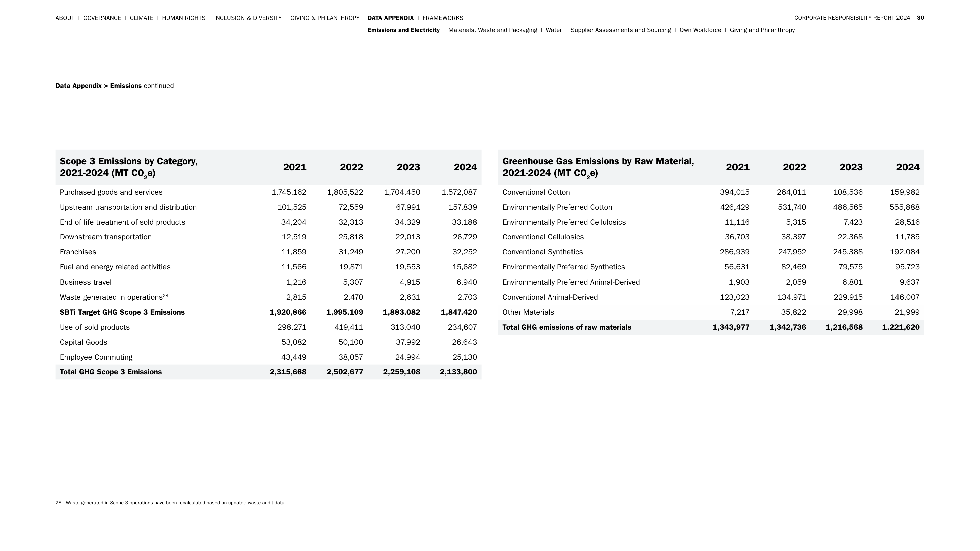Go to the GOVERNANCE section
The height and width of the screenshot is (551, 980).
point(102,18)
